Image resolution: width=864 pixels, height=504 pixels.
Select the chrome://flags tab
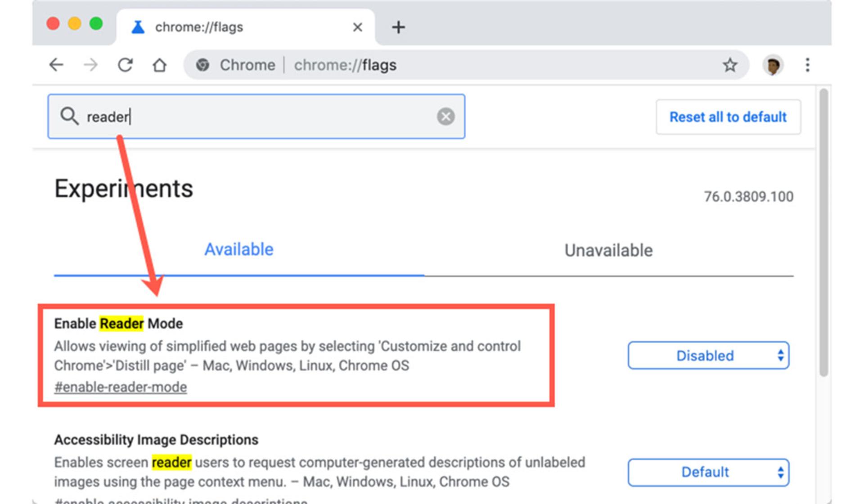tap(246, 27)
